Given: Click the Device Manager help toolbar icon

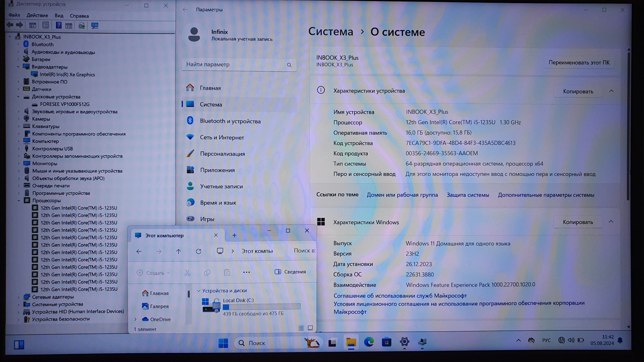Looking at the screenshot, I should tap(58, 25).
